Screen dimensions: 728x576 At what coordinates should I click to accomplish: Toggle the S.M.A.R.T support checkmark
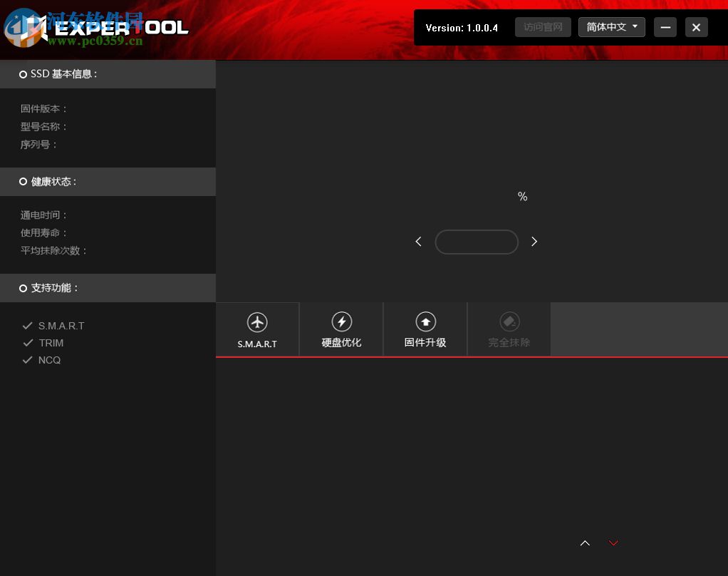[27, 325]
